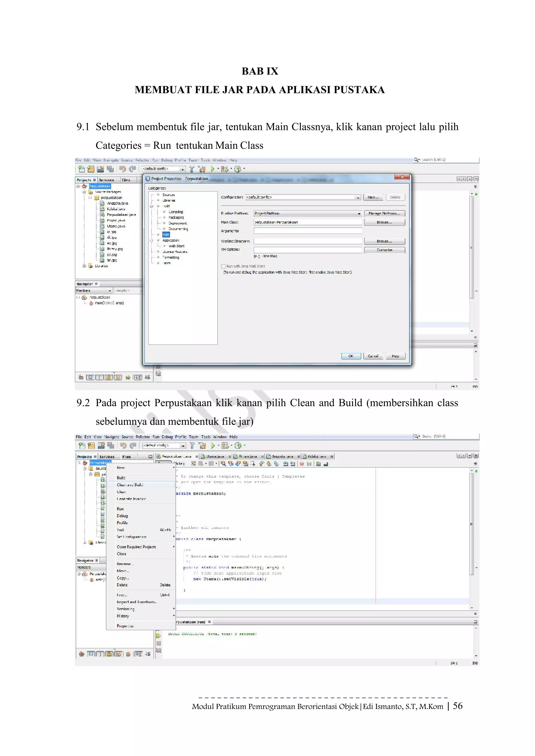Click Open Project icon in window with Project Properties

pos(101,169)
